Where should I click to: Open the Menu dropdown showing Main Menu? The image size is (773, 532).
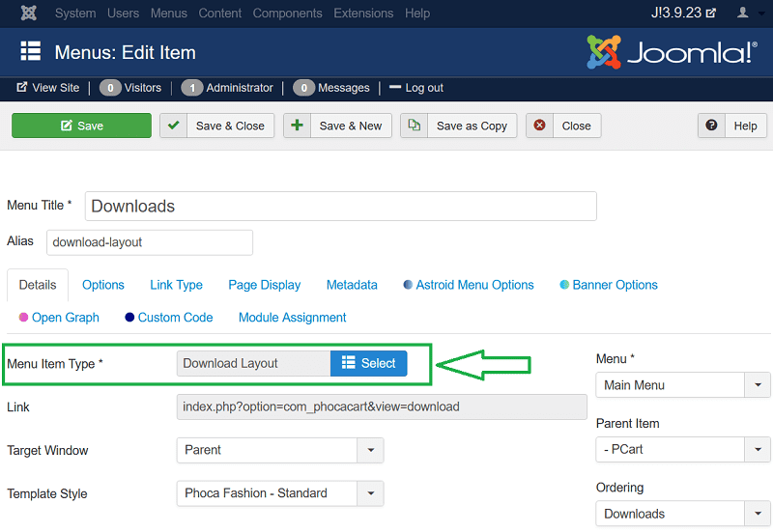click(x=757, y=385)
